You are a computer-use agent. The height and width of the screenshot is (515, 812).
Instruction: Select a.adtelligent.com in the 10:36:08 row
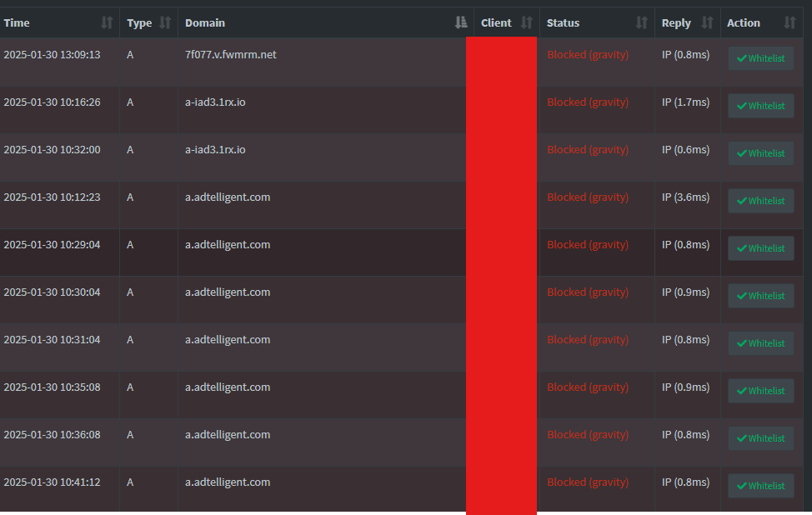[228, 435]
